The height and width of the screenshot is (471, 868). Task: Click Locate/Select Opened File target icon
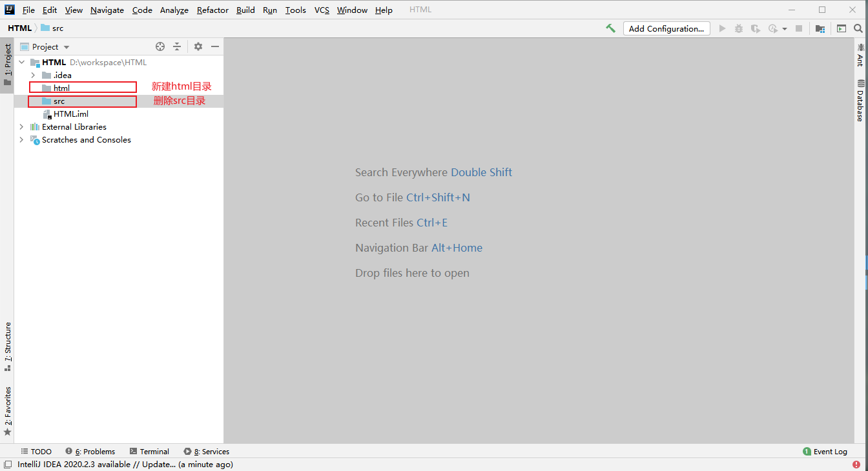point(160,46)
